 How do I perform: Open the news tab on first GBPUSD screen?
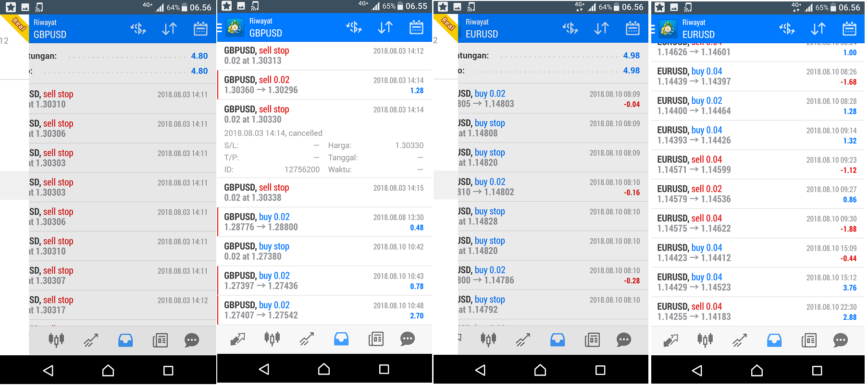point(160,340)
